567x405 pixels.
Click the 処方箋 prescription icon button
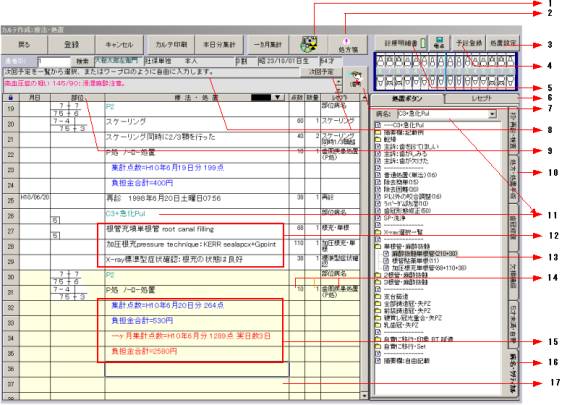click(347, 45)
